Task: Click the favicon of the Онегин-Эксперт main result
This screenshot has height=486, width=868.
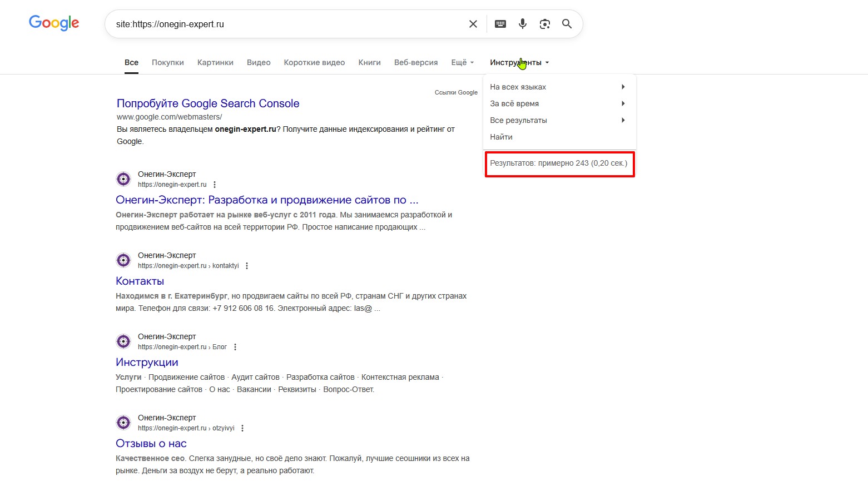Action: [x=123, y=179]
